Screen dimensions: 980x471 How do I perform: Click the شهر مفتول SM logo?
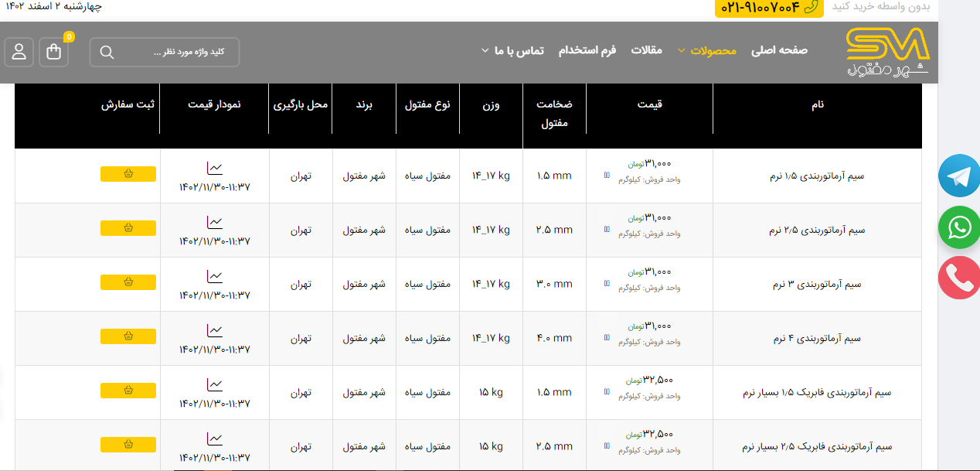(886, 52)
